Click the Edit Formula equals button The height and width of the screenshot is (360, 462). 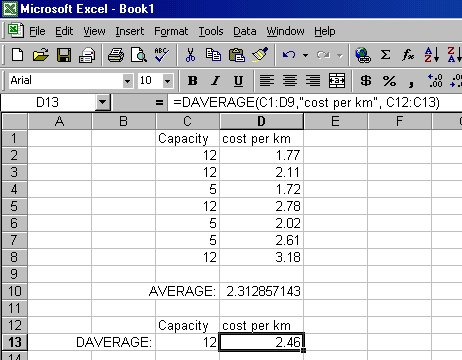point(159,102)
